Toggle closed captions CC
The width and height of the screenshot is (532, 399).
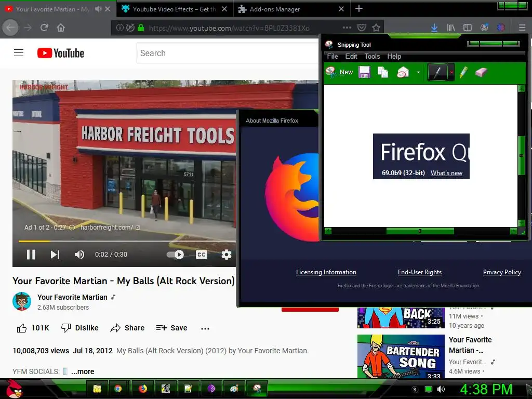coord(201,255)
